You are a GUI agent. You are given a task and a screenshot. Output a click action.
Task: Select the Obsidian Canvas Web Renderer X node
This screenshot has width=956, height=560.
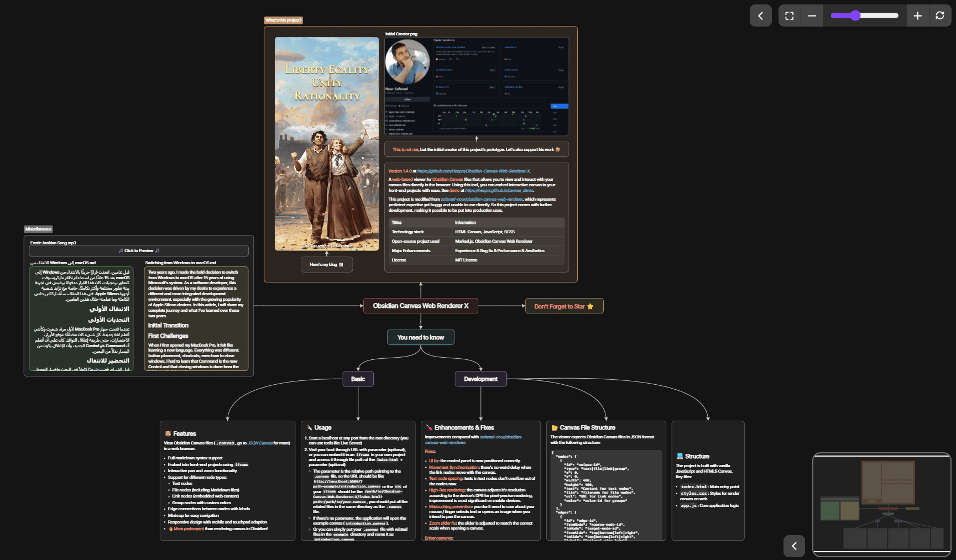pos(421,306)
